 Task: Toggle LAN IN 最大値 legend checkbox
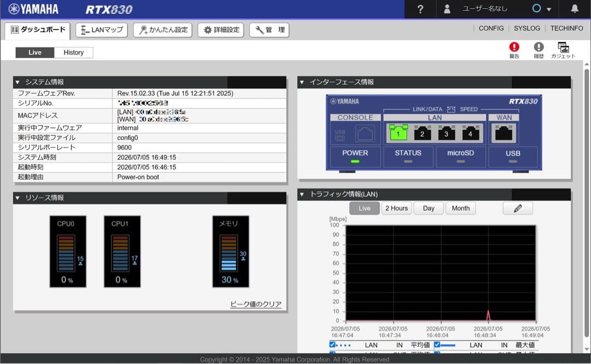pyautogui.click(x=437, y=344)
